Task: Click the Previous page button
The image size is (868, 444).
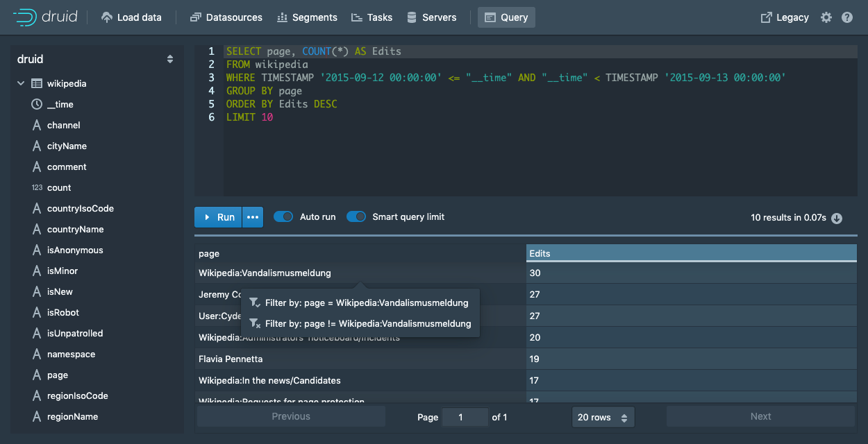Action: tap(291, 416)
